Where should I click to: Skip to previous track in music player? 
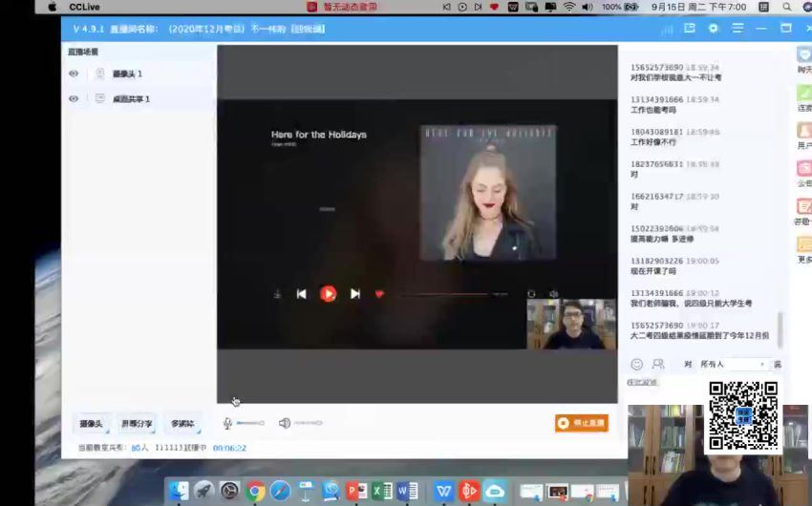pyautogui.click(x=301, y=294)
